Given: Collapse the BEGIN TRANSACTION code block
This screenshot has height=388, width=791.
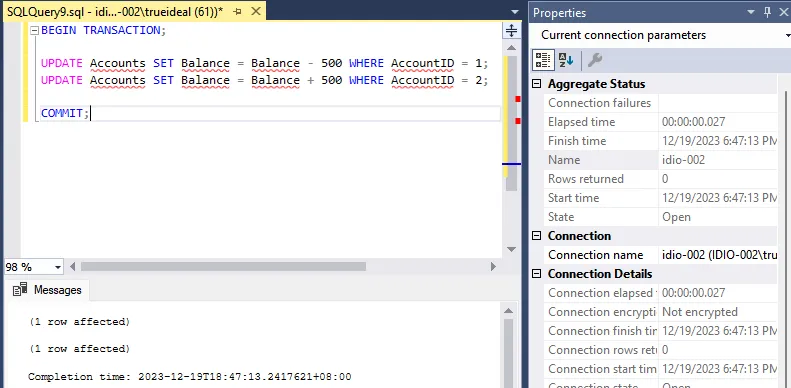Looking at the screenshot, I should pos(34,30).
